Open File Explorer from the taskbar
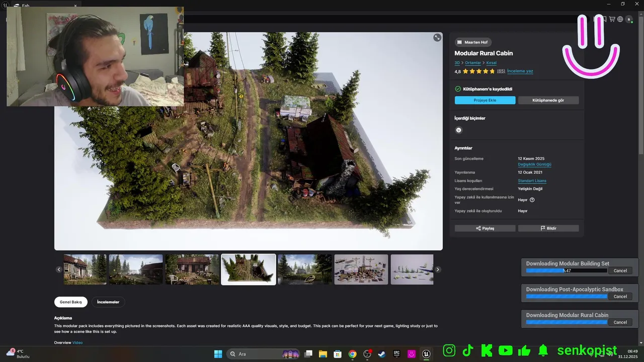Viewport: 644px width, 362px height. tap(323, 354)
